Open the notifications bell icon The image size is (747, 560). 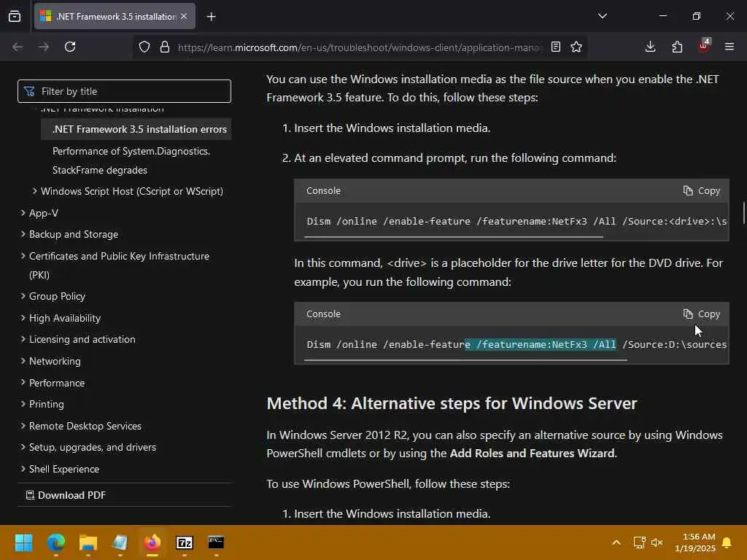pos(727,542)
